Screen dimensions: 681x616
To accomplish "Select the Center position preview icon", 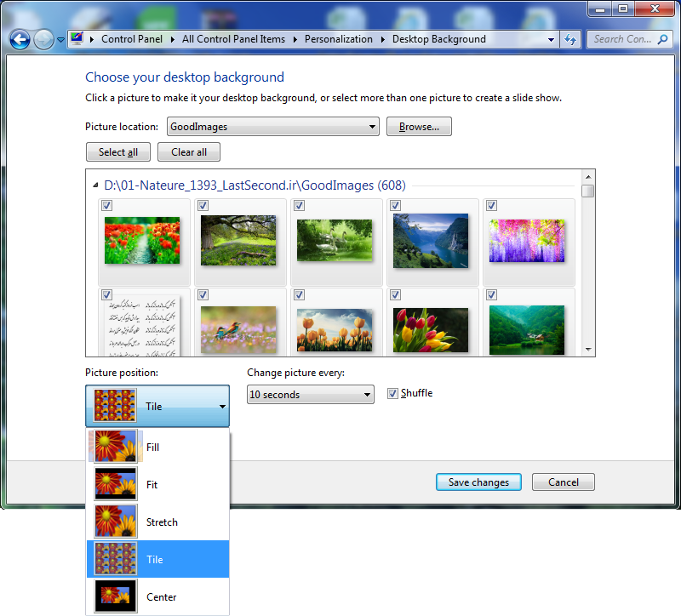I will pyautogui.click(x=116, y=596).
